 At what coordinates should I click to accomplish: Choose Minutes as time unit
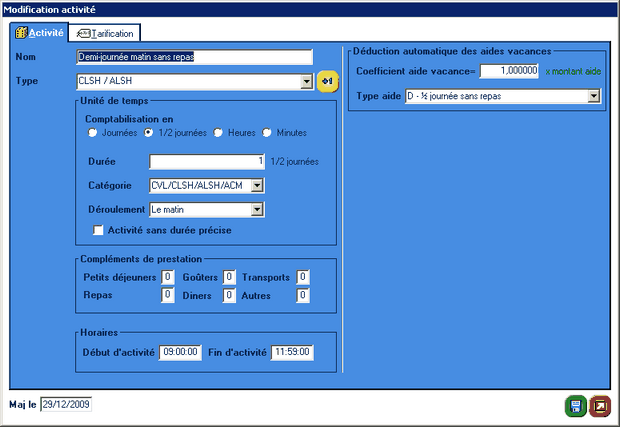(x=267, y=132)
